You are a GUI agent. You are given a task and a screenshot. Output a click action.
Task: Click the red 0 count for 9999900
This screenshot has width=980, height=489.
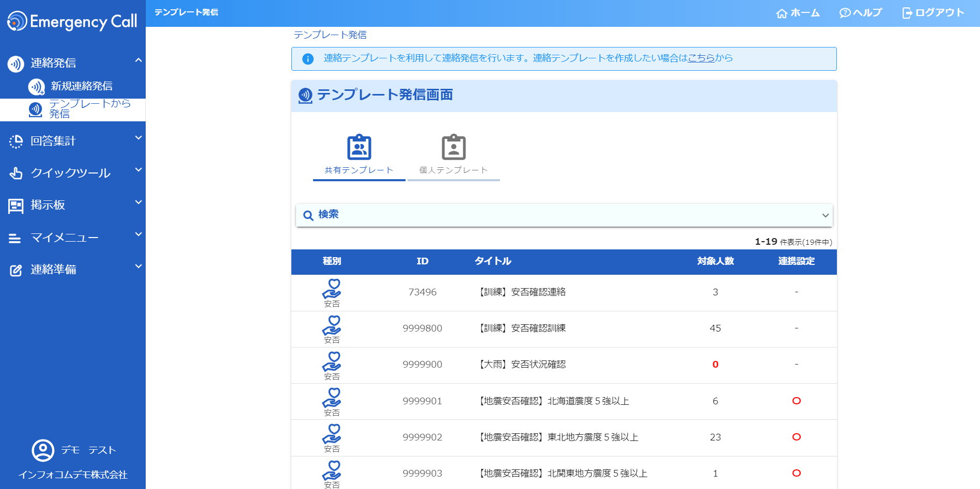click(x=715, y=365)
